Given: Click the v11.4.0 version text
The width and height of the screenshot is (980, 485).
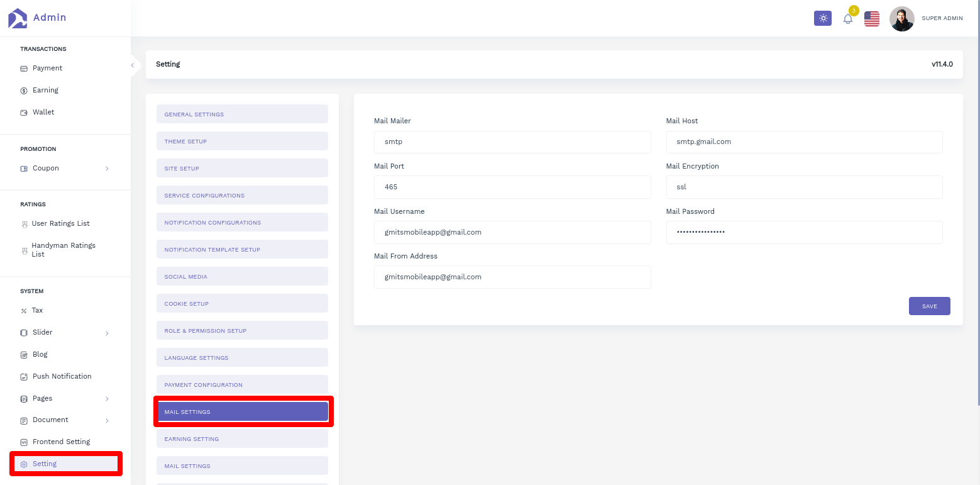Looking at the screenshot, I should click(x=942, y=64).
